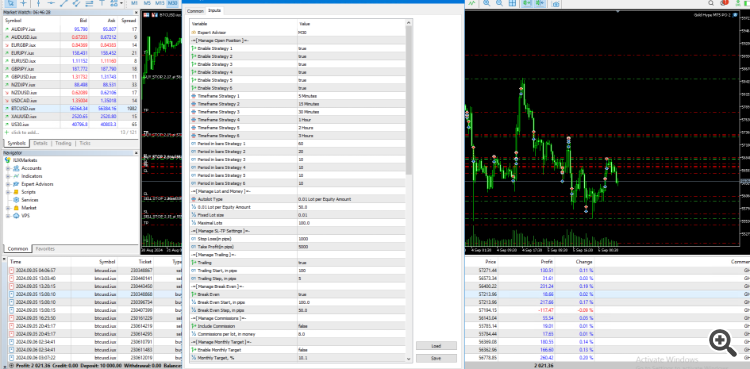Change Timeframe Strategy 4 value 1 Hour
Viewport: 750px width, 369px height.
tap(351, 120)
